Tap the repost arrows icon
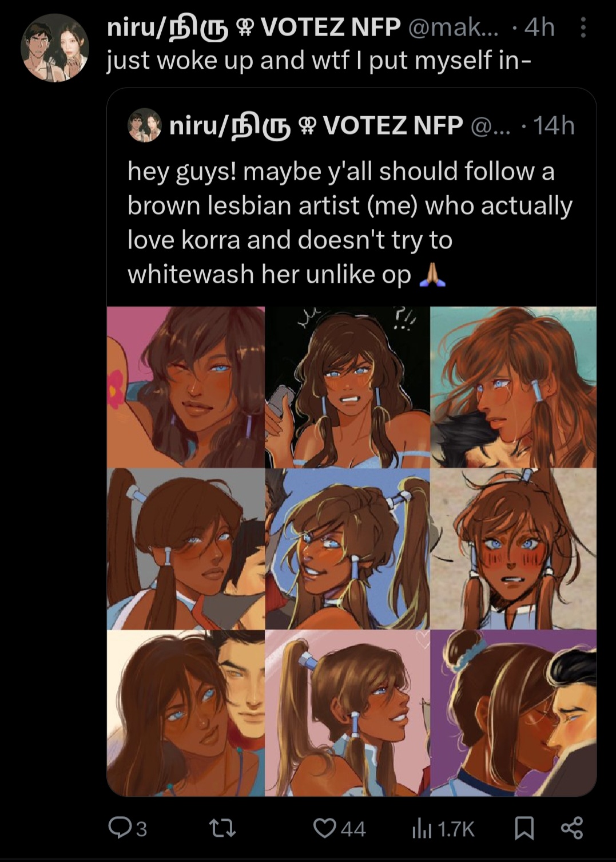Screen dimensions: 616x862 point(222,828)
